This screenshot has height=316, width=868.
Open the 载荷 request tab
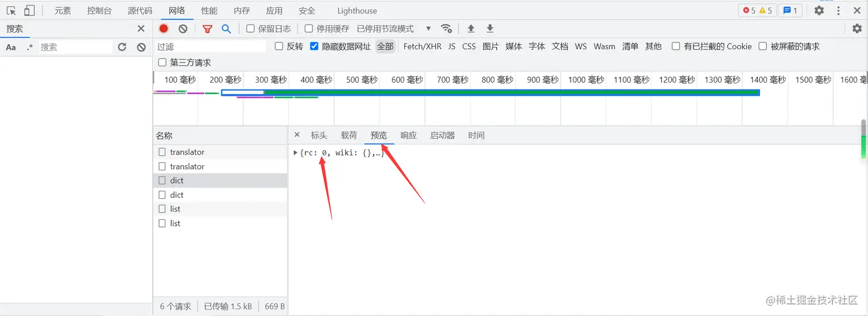pos(349,135)
